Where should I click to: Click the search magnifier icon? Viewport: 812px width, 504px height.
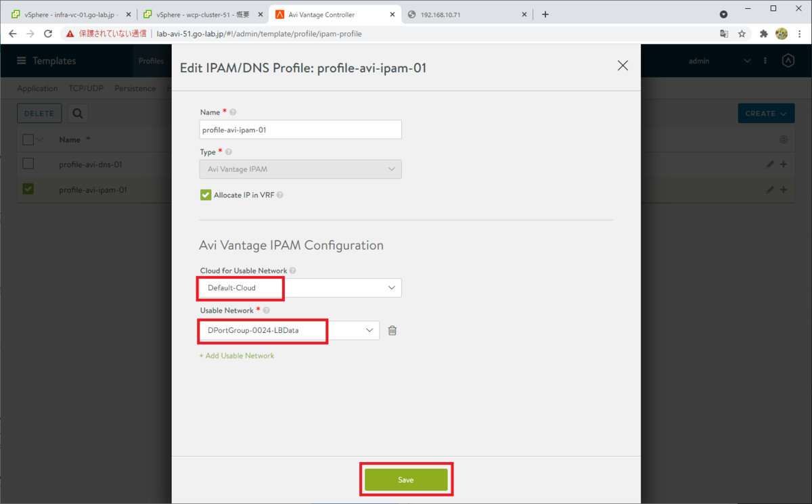coord(77,114)
